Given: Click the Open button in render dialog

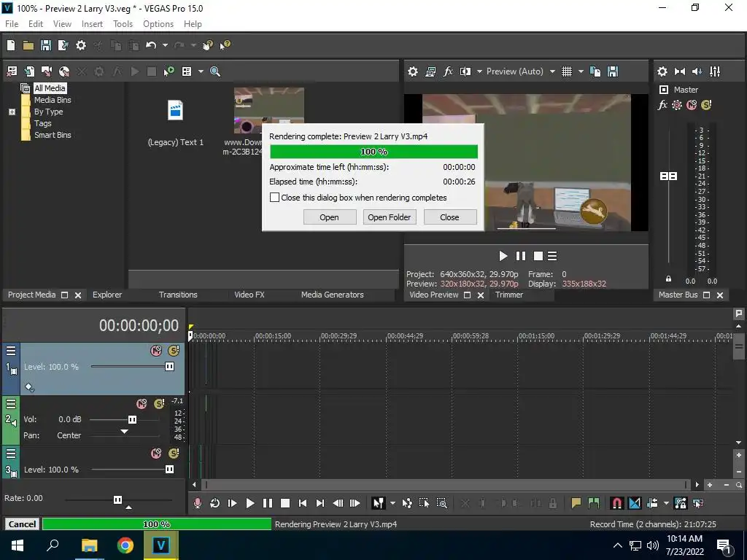Looking at the screenshot, I should (x=330, y=217).
